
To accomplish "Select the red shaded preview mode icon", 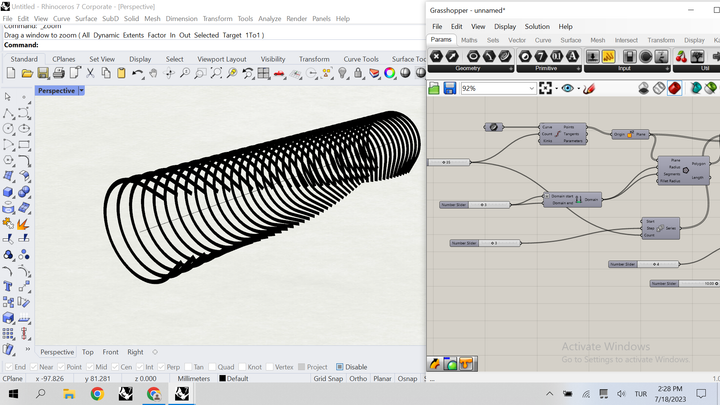I will point(675,88).
